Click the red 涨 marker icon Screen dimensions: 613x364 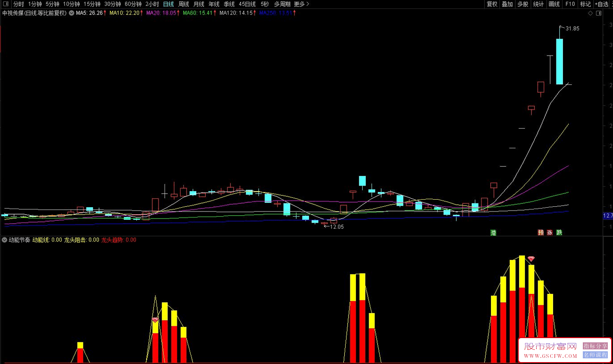point(550,232)
